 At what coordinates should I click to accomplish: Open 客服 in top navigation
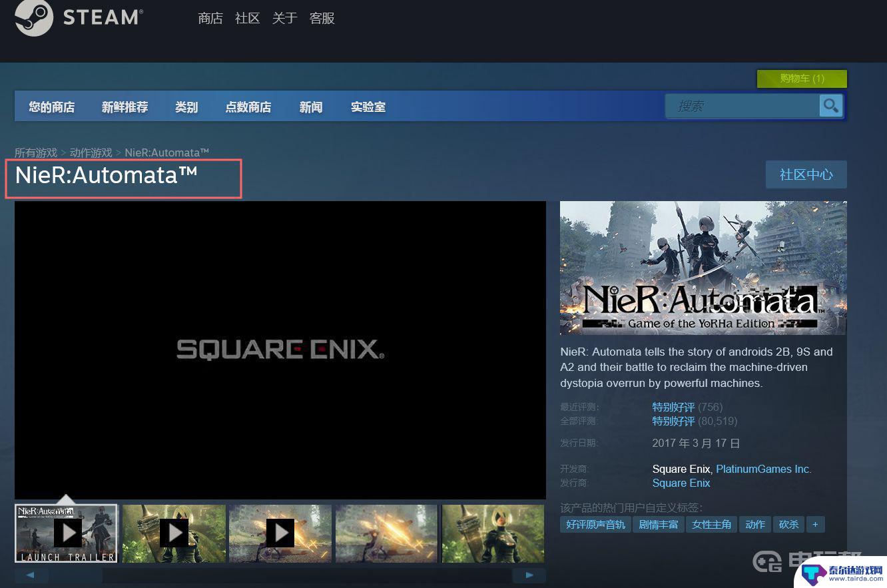point(322,19)
